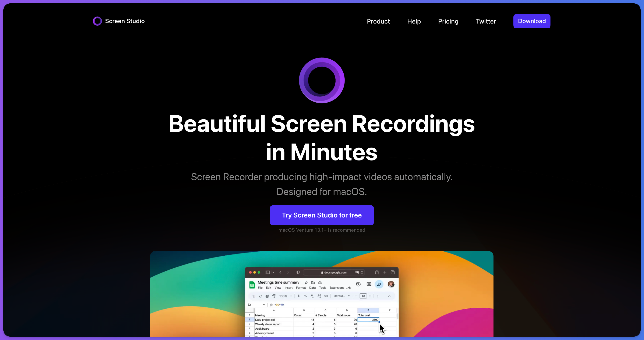644x340 pixels.
Task: Click Try Screen Studio for free button
Action: tap(322, 215)
